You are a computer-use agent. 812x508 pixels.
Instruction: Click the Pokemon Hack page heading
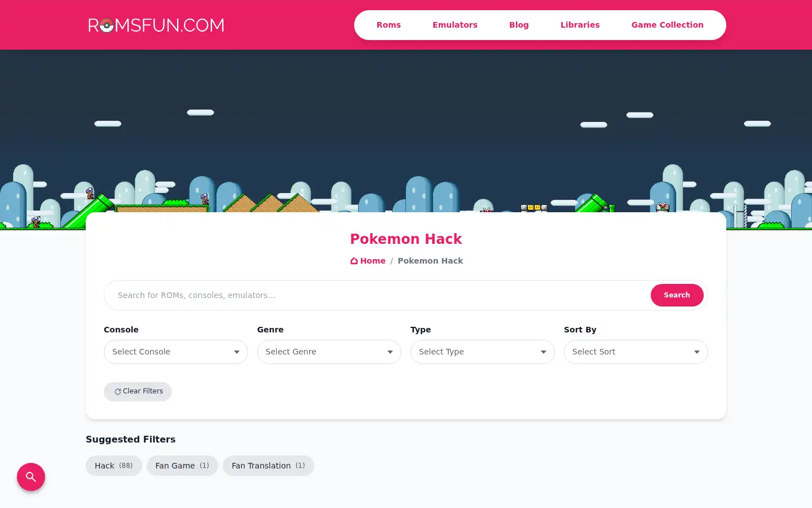tap(406, 239)
